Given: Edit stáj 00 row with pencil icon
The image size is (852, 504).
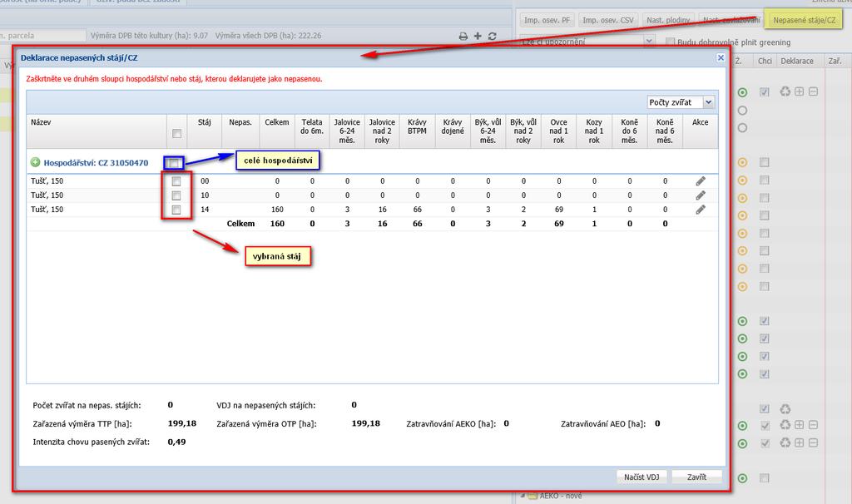Looking at the screenshot, I should coord(701,181).
